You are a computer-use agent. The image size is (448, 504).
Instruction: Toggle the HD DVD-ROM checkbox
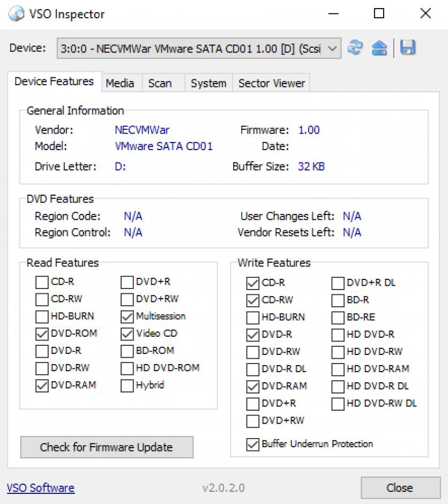coord(127,368)
